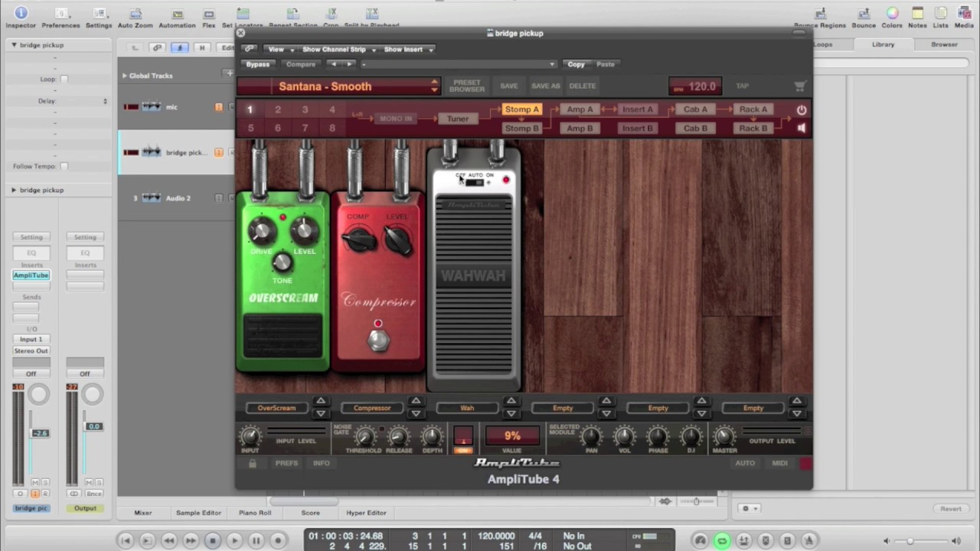The height and width of the screenshot is (551, 980).
Task: Open the Piano Roll tab
Action: [255, 513]
